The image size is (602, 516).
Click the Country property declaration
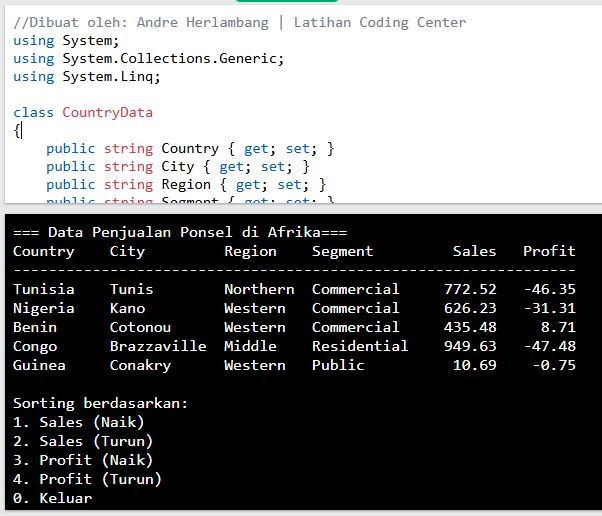[x=190, y=149]
